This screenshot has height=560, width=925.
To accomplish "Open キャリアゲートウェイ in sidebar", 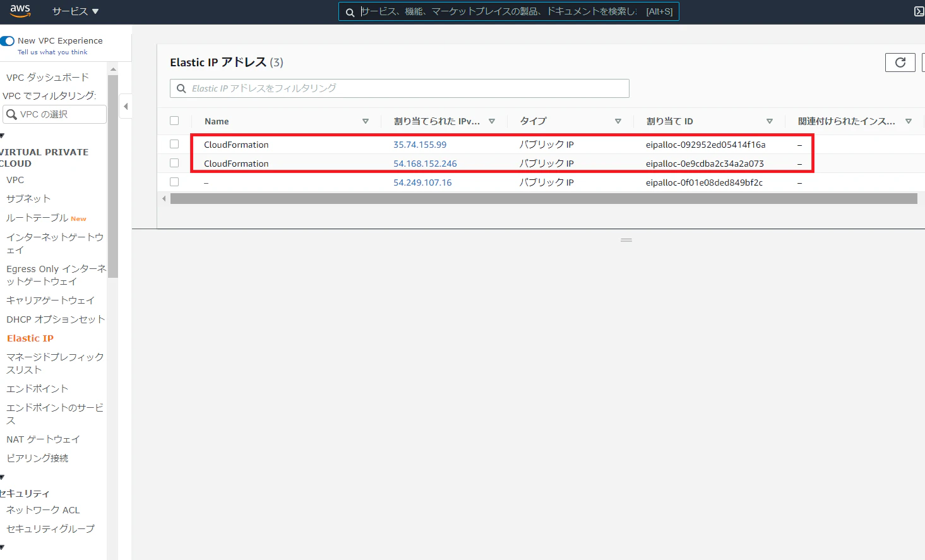I will click(x=51, y=301).
